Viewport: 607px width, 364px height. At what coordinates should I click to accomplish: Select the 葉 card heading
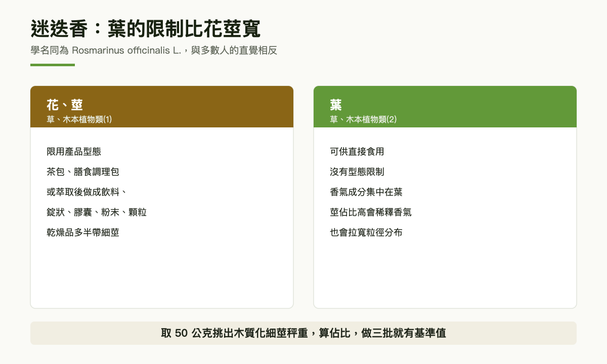(x=336, y=105)
